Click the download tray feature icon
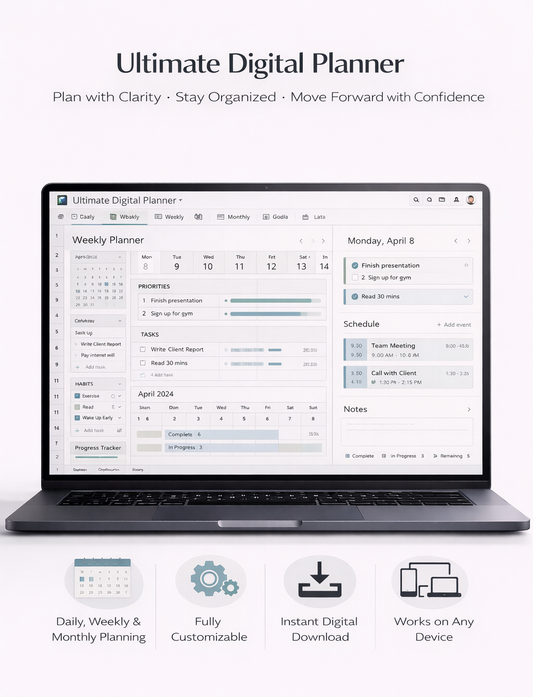Screen dimensions: 533x697 click(x=320, y=580)
